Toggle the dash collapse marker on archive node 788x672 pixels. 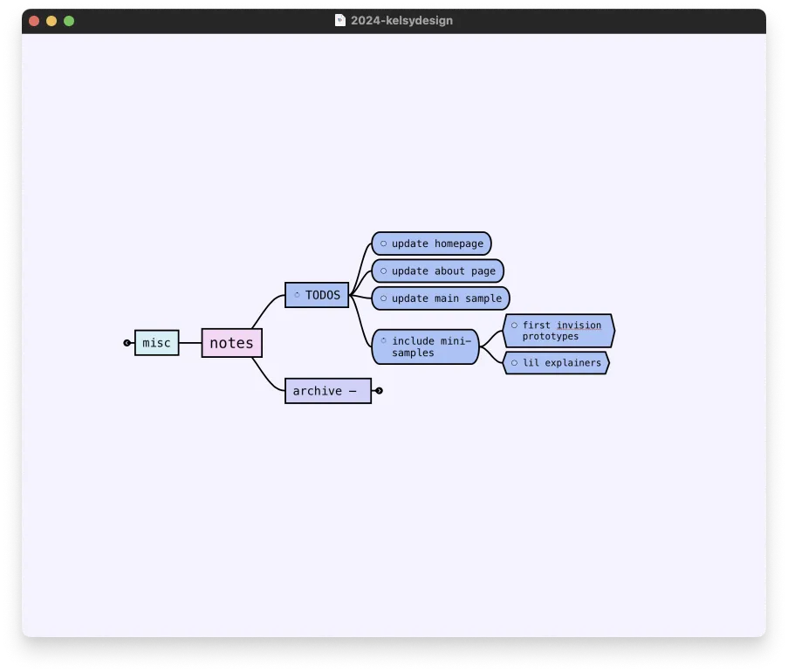pos(352,391)
